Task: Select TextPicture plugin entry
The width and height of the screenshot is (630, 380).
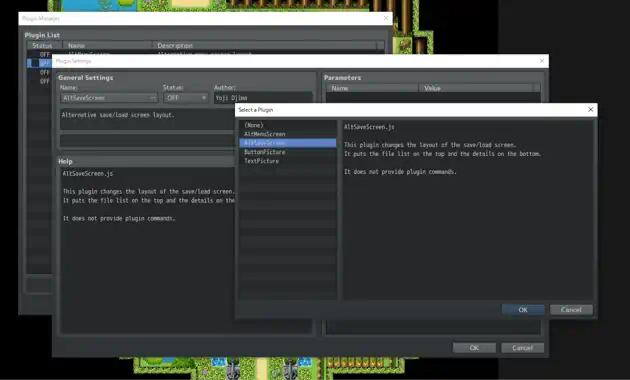Action: [x=288, y=161]
